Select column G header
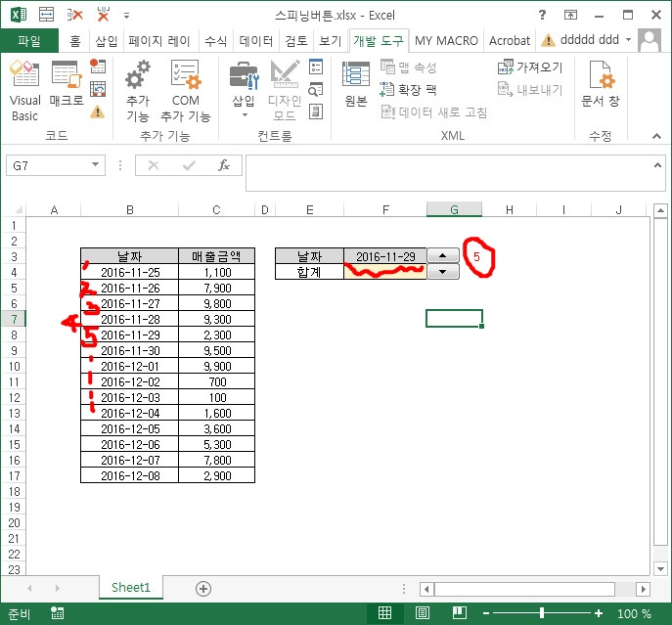This screenshot has width=672, height=625. coord(454,209)
